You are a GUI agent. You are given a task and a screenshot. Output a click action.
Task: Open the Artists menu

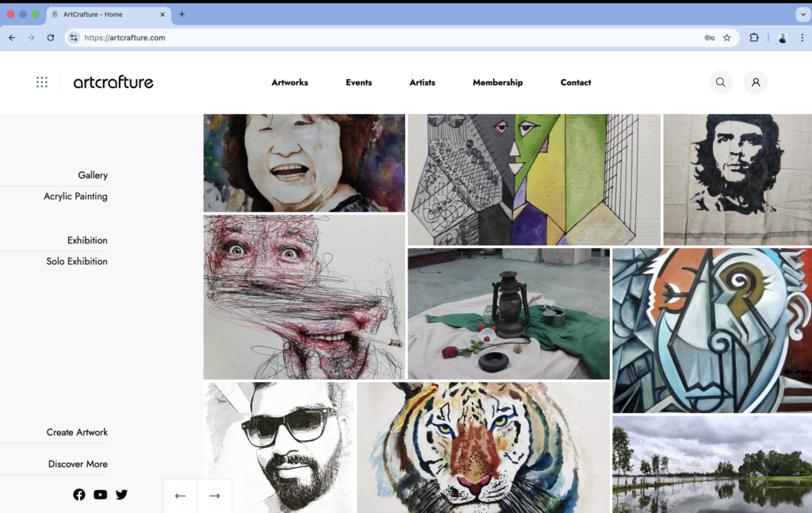[422, 82]
